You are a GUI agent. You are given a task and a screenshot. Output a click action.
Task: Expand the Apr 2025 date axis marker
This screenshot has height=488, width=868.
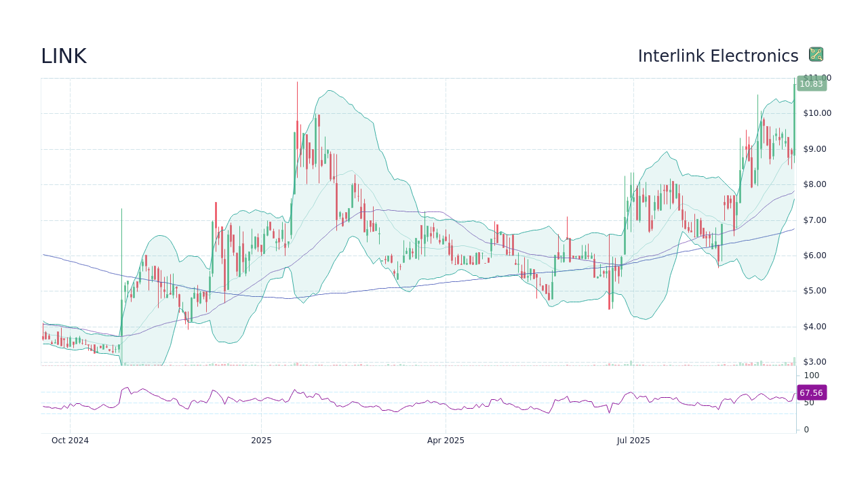tap(446, 440)
